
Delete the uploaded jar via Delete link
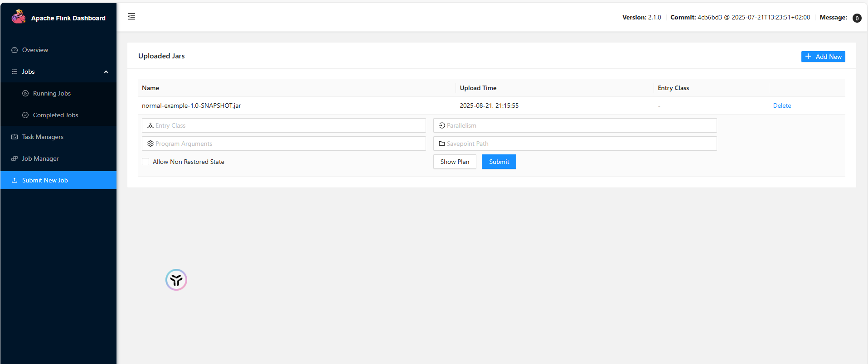pos(782,105)
